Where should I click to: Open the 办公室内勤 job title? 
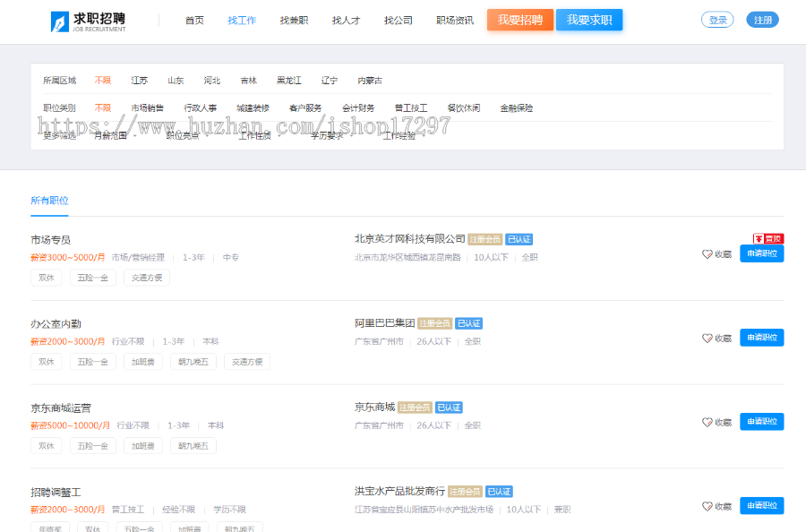click(56, 324)
